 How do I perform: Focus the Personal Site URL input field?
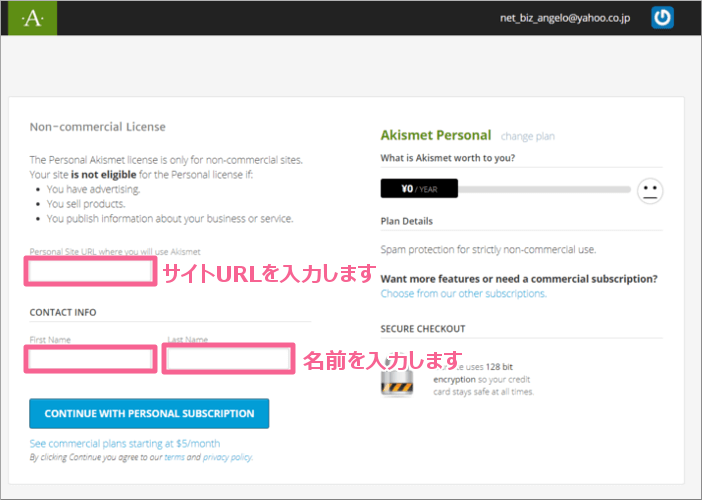[x=90, y=271]
